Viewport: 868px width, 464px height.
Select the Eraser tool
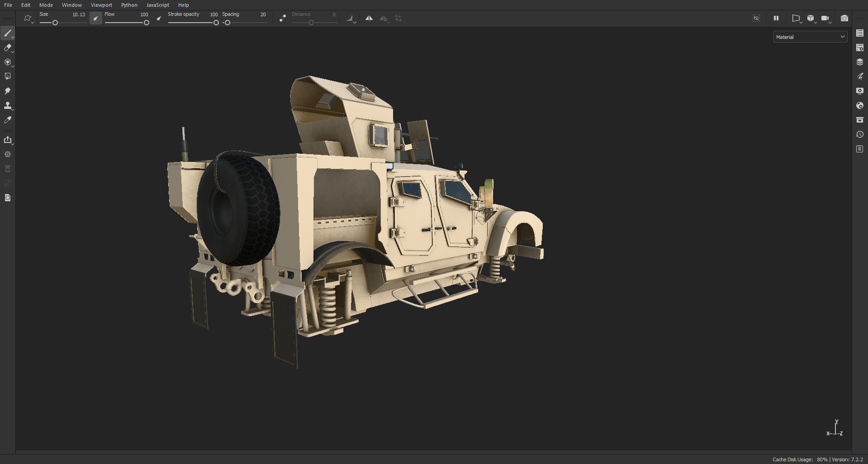8,48
